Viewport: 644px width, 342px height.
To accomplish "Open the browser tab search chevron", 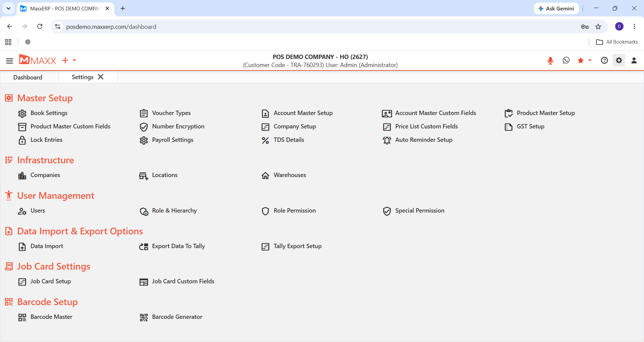I will click(8, 8).
